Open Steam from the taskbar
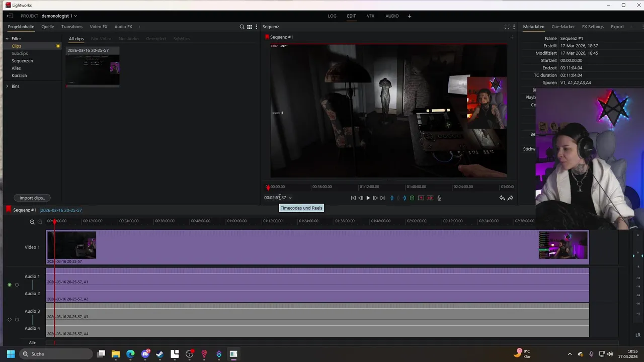Viewport: 644px width, 362px height. [x=160, y=354]
